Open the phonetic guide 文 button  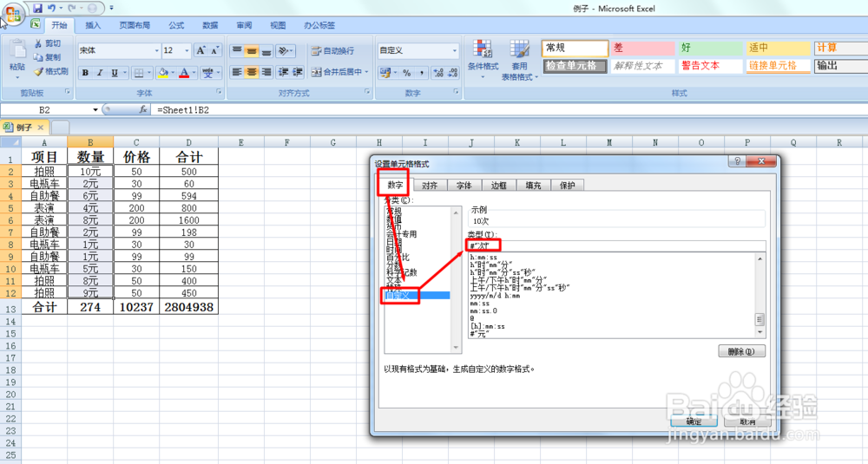(208, 73)
